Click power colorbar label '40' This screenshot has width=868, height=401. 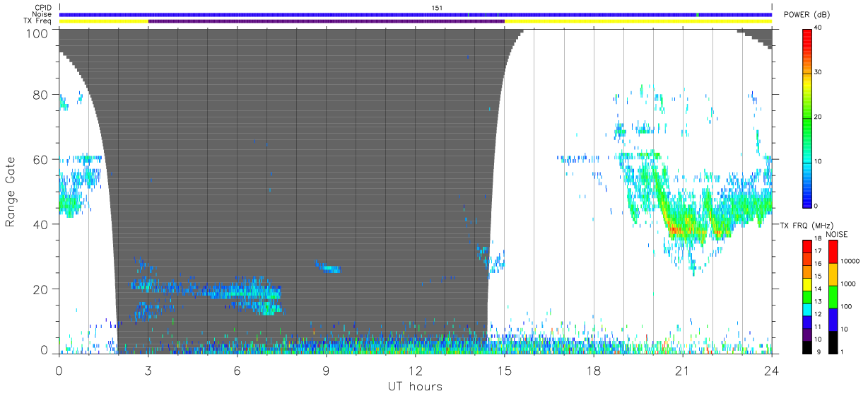pyautogui.click(x=819, y=28)
